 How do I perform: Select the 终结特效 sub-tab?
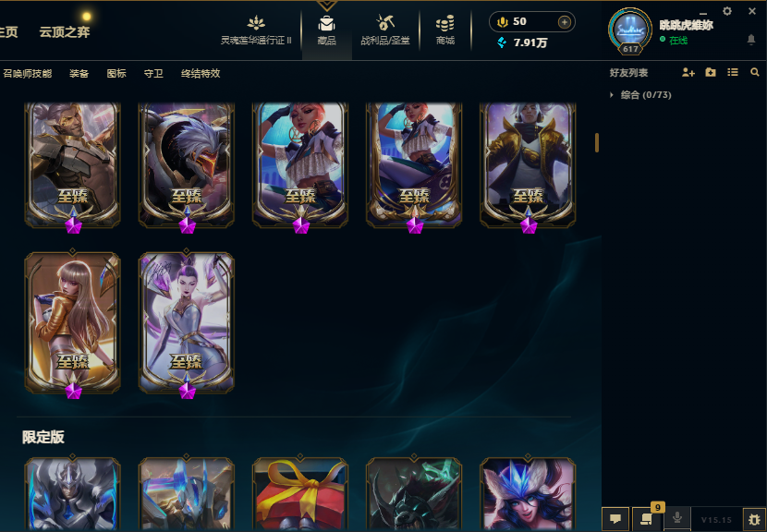201,73
